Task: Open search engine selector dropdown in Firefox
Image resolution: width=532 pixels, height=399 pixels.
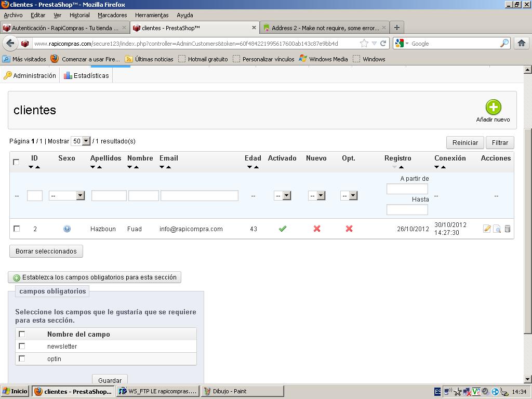Action: (x=402, y=44)
